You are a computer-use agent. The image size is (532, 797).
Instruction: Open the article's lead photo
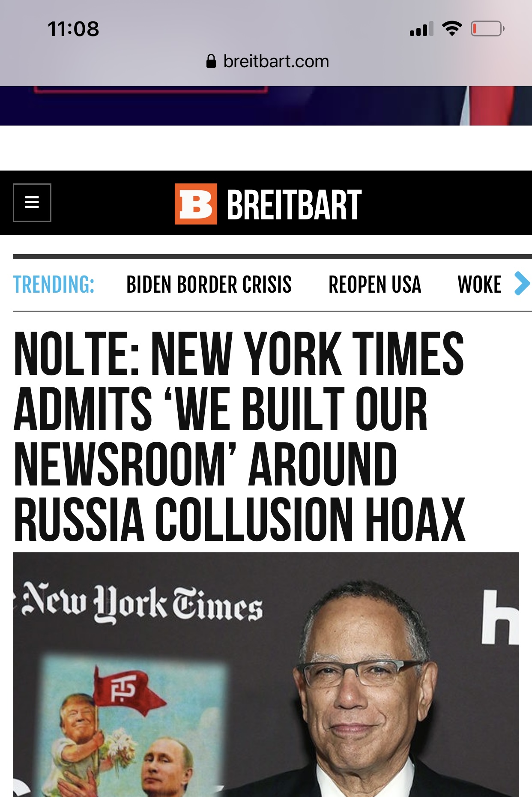(266, 674)
